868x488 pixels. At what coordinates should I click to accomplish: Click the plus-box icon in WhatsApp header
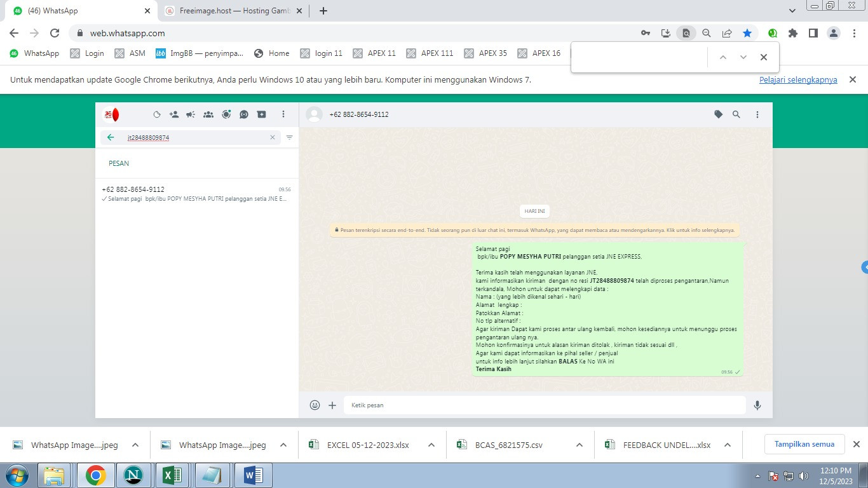pyautogui.click(x=262, y=114)
